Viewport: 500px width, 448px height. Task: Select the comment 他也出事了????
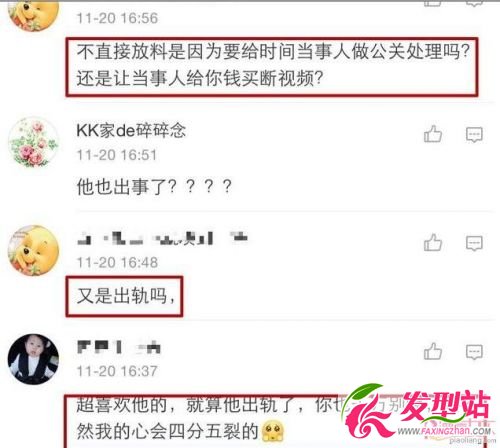point(154,186)
